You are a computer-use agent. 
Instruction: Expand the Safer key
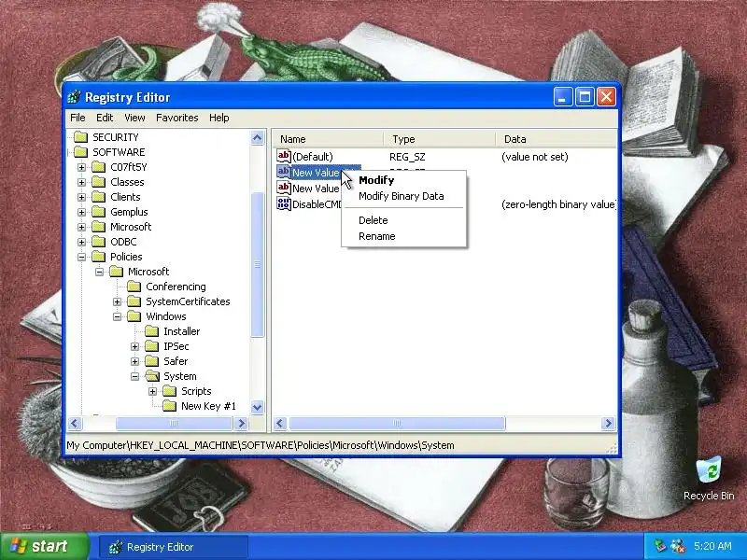click(134, 361)
